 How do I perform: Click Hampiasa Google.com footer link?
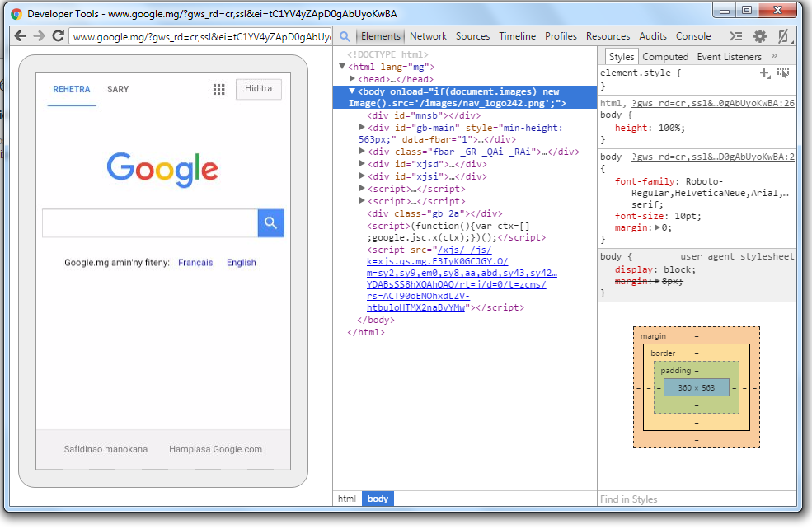(x=215, y=449)
